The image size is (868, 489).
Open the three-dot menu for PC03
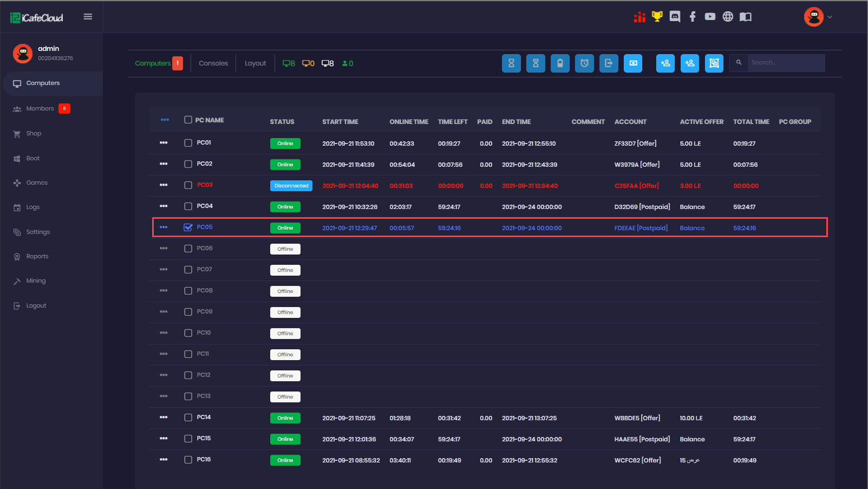click(x=164, y=185)
